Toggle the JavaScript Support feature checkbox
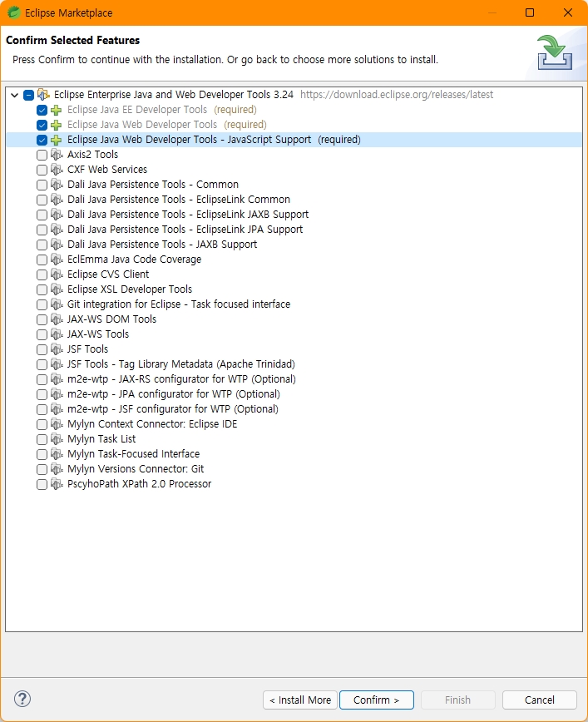This screenshot has height=722, width=588. pyautogui.click(x=42, y=140)
